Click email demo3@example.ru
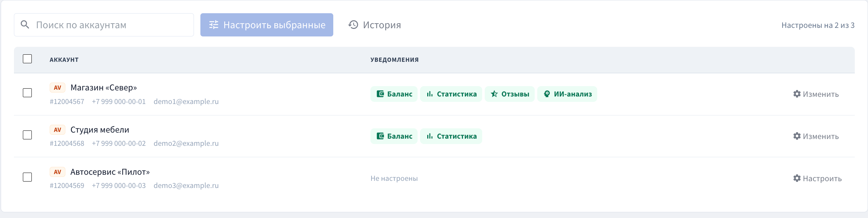868x218 pixels. tap(186, 185)
